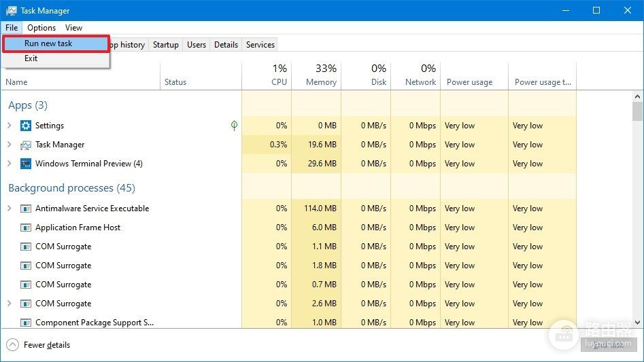Click the 29.6 MB memory value
Image resolution: width=644 pixels, height=362 pixels.
pyautogui.click(x=322, y=164)
